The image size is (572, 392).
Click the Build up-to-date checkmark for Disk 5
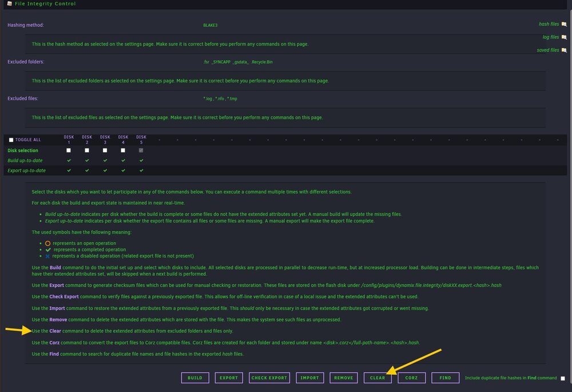point(141,161)
